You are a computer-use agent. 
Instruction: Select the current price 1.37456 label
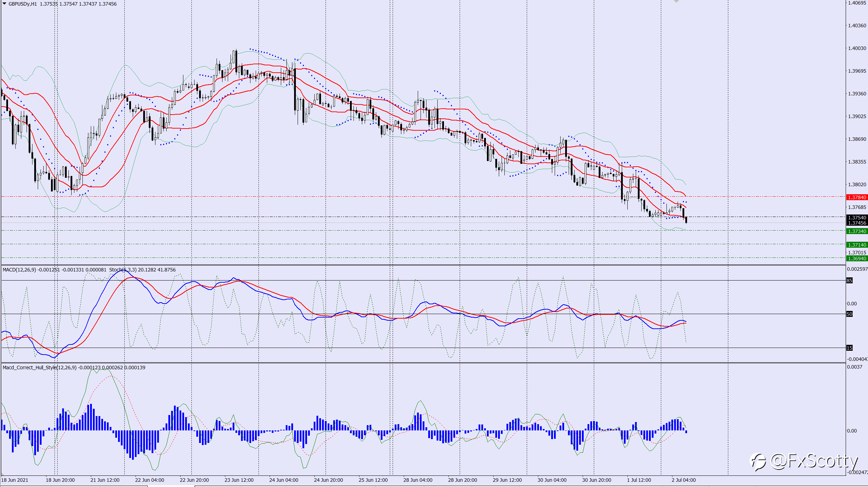(x=857, y=223)
